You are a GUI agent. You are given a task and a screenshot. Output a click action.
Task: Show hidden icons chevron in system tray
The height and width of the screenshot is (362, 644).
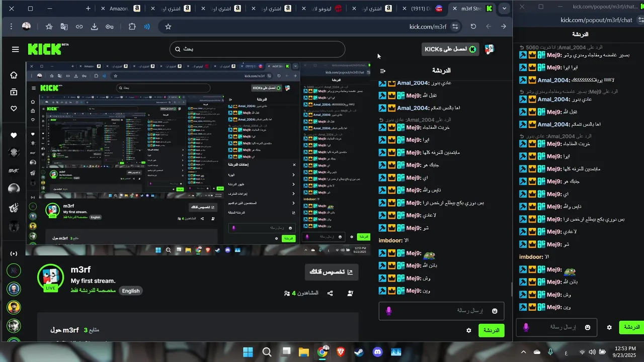[523, 352]
